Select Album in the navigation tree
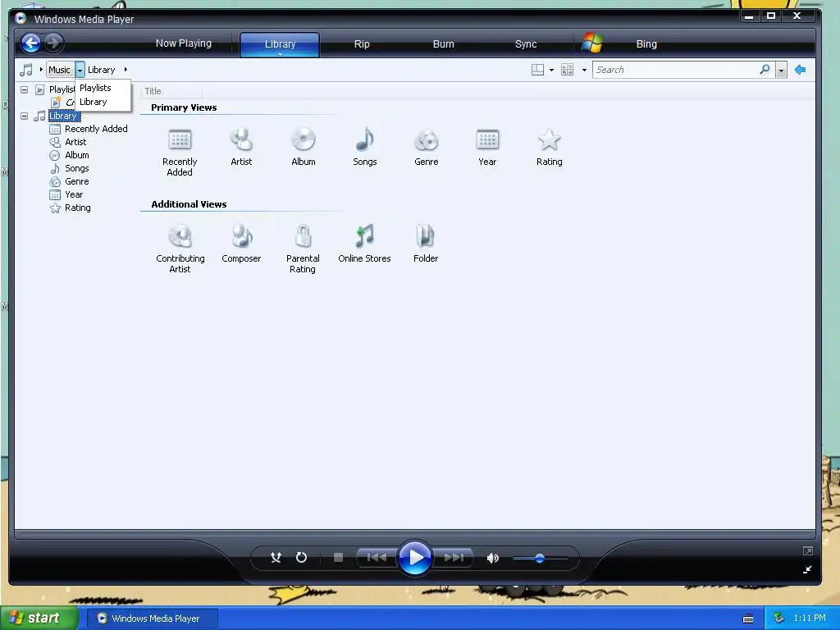 [77, 155]
